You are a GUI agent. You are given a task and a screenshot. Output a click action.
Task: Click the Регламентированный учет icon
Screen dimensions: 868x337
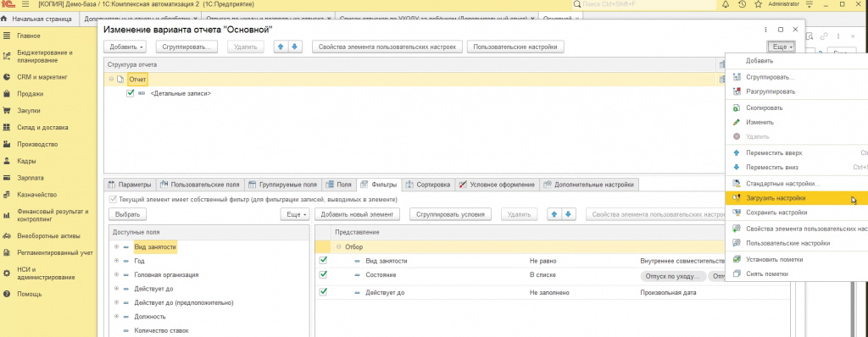(7, 253)
